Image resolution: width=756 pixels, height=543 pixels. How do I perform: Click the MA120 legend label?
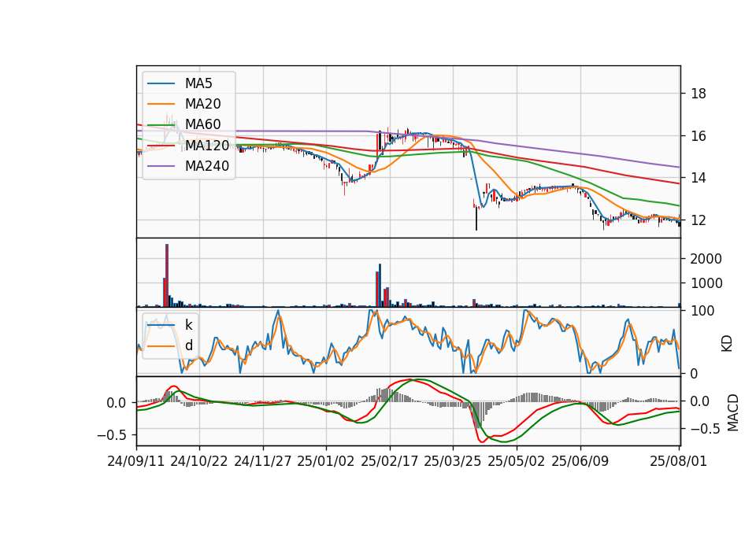[x=207, y=146]
